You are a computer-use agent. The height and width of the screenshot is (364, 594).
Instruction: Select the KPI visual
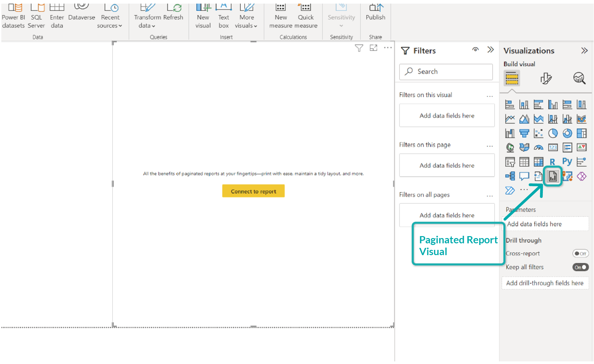(x=582, y=148)
